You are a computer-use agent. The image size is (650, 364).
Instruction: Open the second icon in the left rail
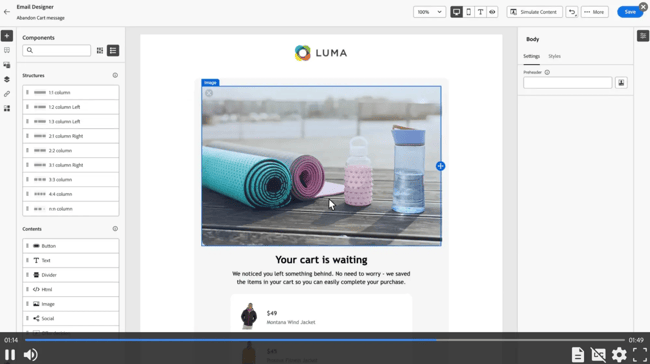coord(7,50)
